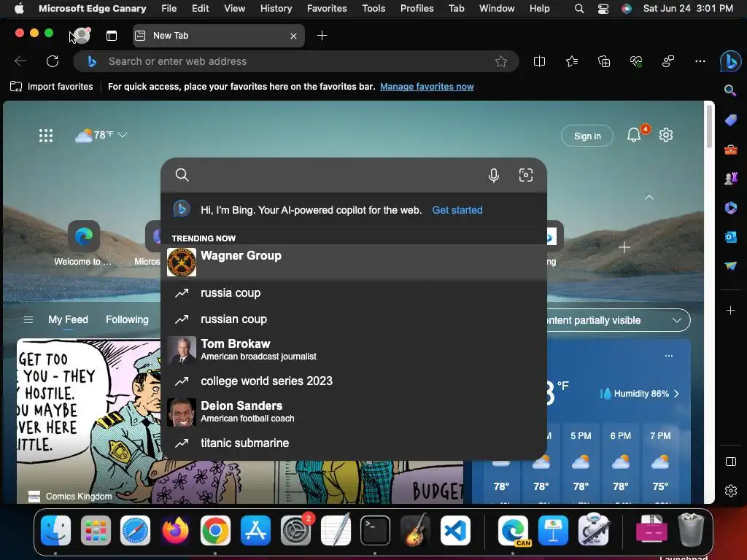Open the profile avatar button

pos(82,35)
